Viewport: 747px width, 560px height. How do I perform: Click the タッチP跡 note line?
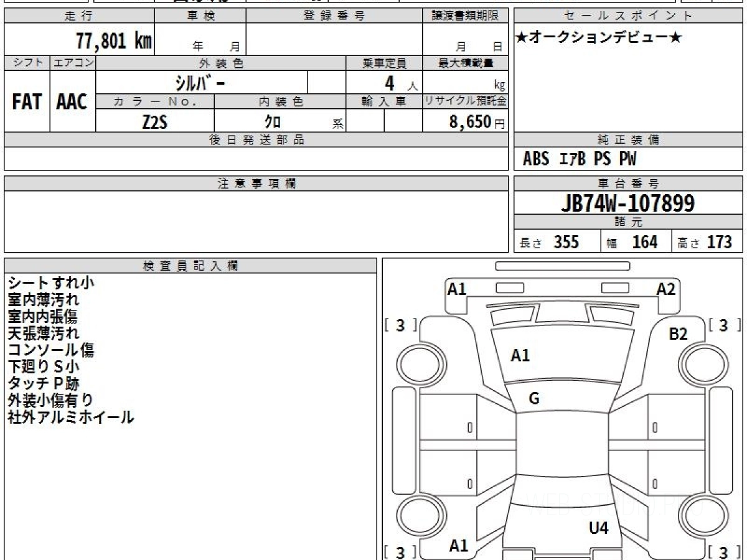(x=44, y=383)
